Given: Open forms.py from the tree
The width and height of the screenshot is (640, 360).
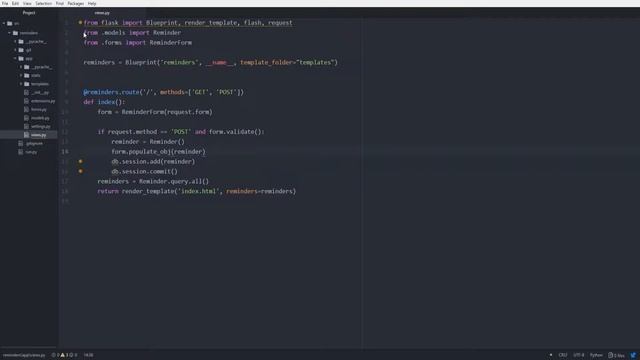Looking at the screenshot, I should click(39, 109).
